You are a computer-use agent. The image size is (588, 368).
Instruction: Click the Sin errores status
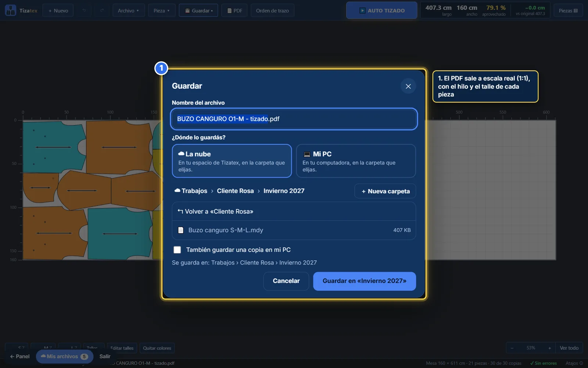click(x=543, y=363)
